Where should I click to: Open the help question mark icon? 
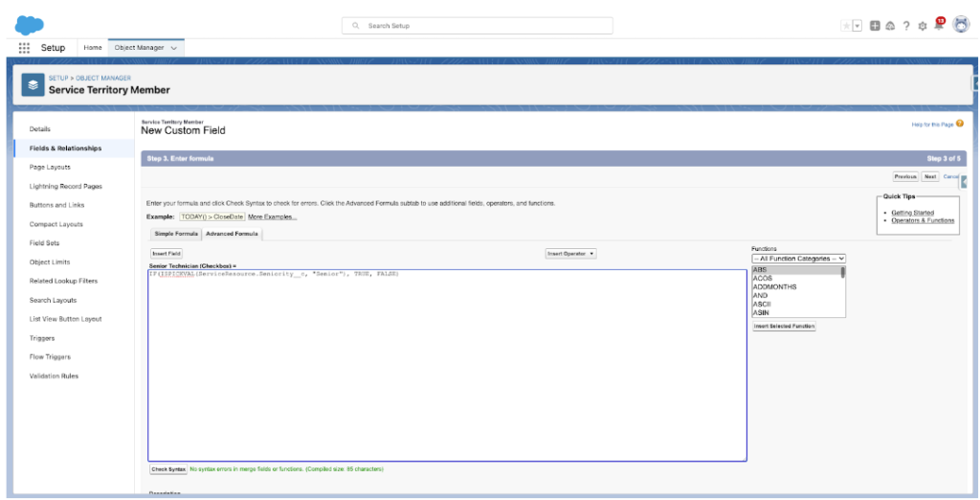pyautogui.click(x=906, y=26)
